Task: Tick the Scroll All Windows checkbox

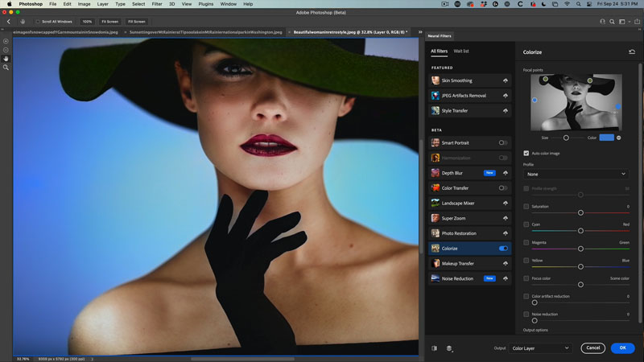Action: 37,21
